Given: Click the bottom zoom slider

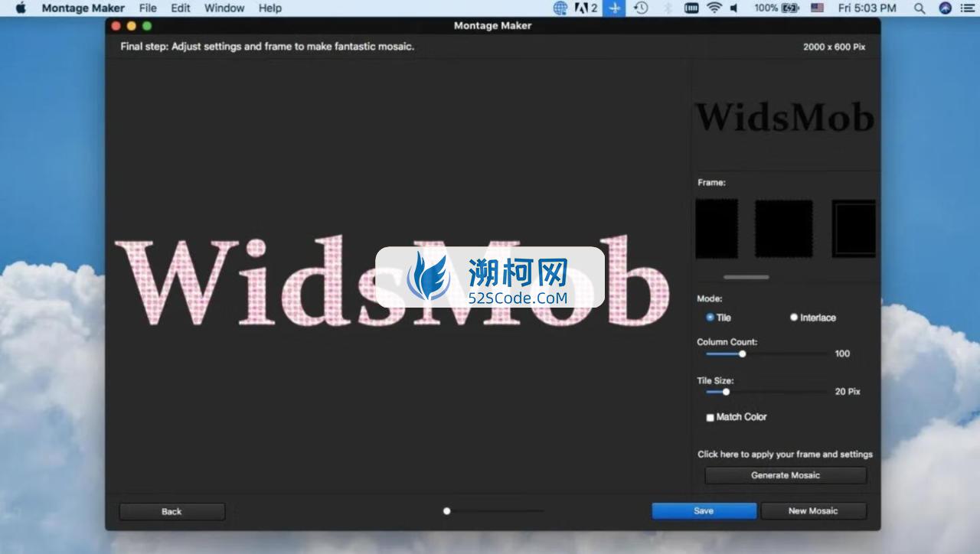Looking at the screenshot, I should coord(494,511).
